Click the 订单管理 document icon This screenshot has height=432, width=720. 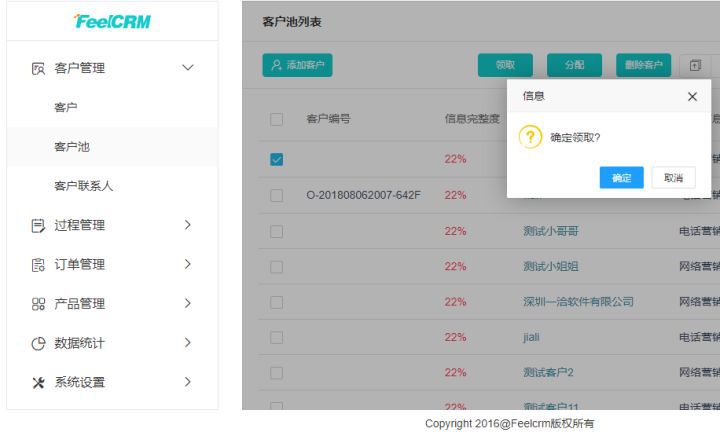[x=38, y=265]
